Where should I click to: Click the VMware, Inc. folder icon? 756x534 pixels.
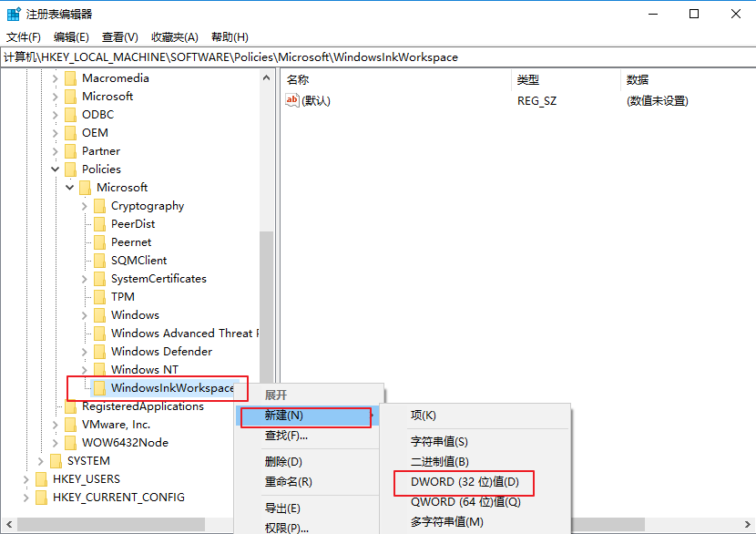click(71, 425)
